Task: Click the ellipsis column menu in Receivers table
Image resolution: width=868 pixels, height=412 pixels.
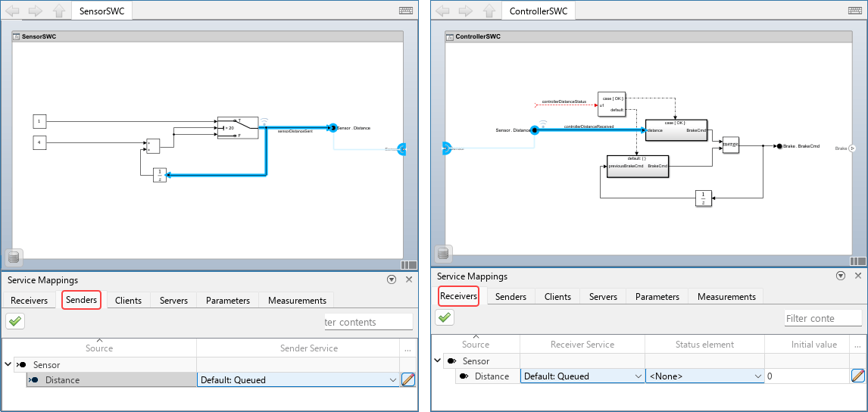Action: [857, 345]
